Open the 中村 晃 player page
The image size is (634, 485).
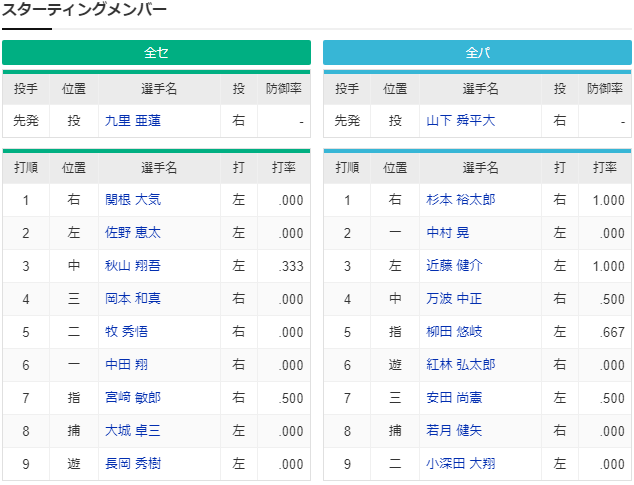(x=448, y=233)
